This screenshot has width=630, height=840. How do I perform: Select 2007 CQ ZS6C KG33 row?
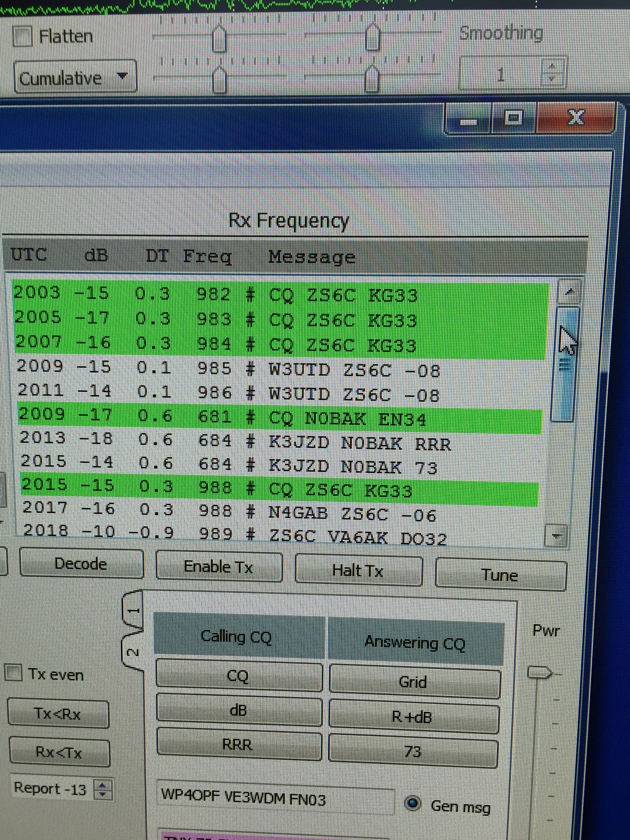click(x=281, y=344)
